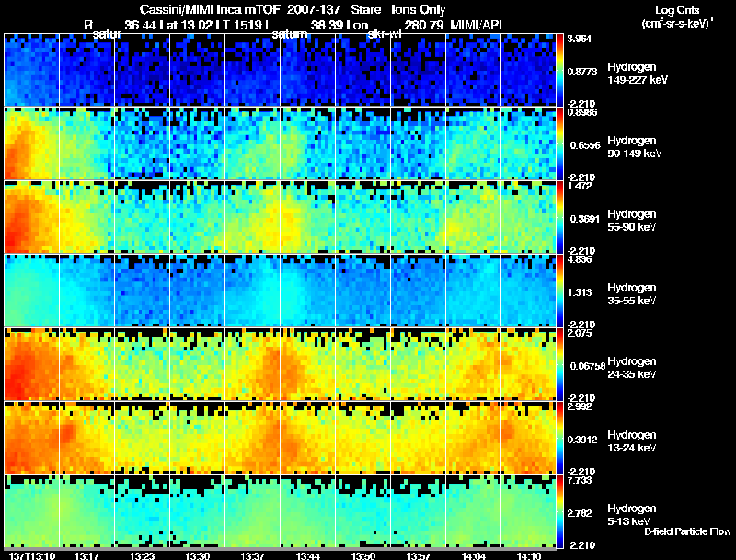Click the MIMI/APL credit text
736x560 pixels.
coord(478,25)
